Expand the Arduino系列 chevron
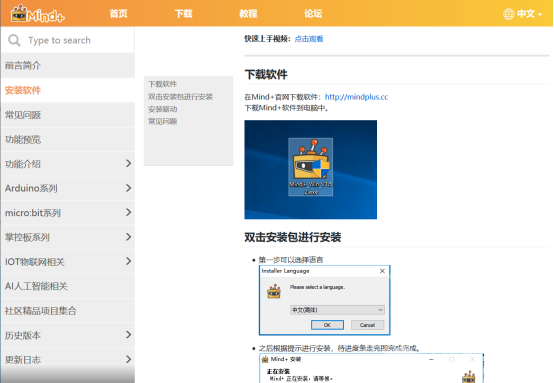 coord(128,188)
